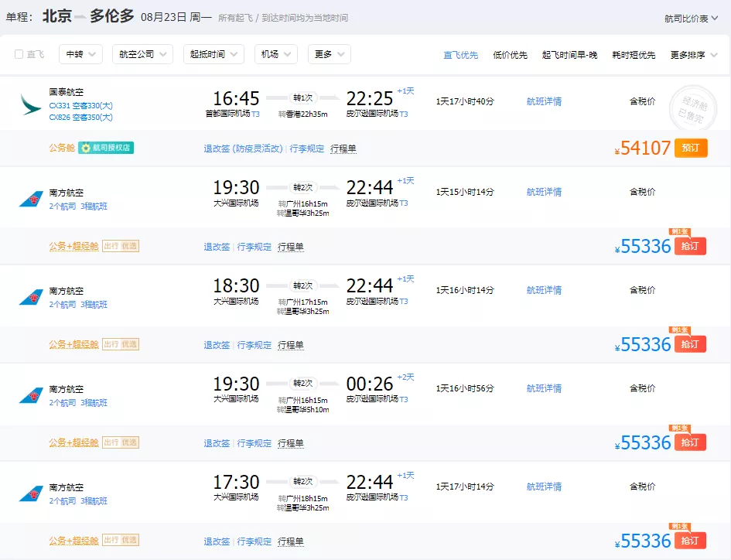This screenshot has width=731, height=560.
Task: Open the 起抵时间 time filter dropdown
Action: (x=213, y=54)
